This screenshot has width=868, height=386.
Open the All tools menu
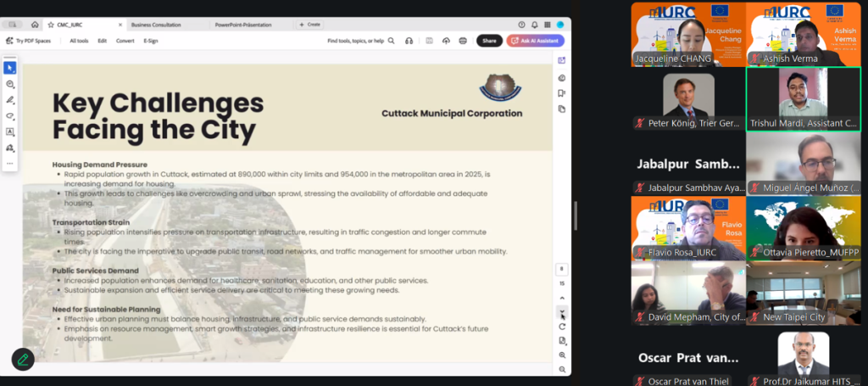79,41
